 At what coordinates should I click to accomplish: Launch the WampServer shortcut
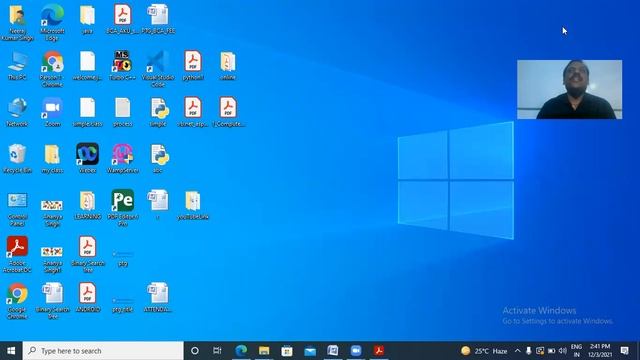(122, 158)
